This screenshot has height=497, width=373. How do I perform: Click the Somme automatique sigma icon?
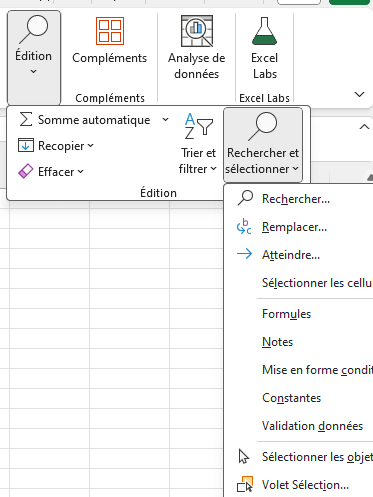[x=26, y=119]
